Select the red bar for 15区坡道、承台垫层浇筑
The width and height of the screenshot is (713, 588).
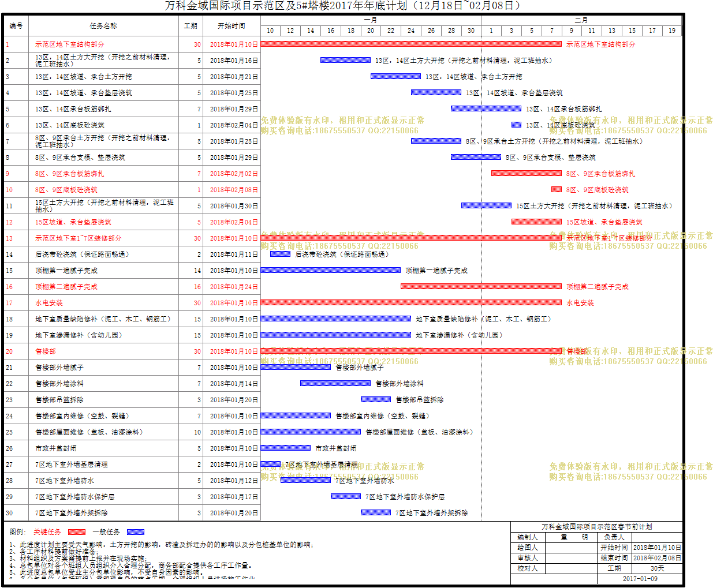pyautogui.click(x=536, y=222)
